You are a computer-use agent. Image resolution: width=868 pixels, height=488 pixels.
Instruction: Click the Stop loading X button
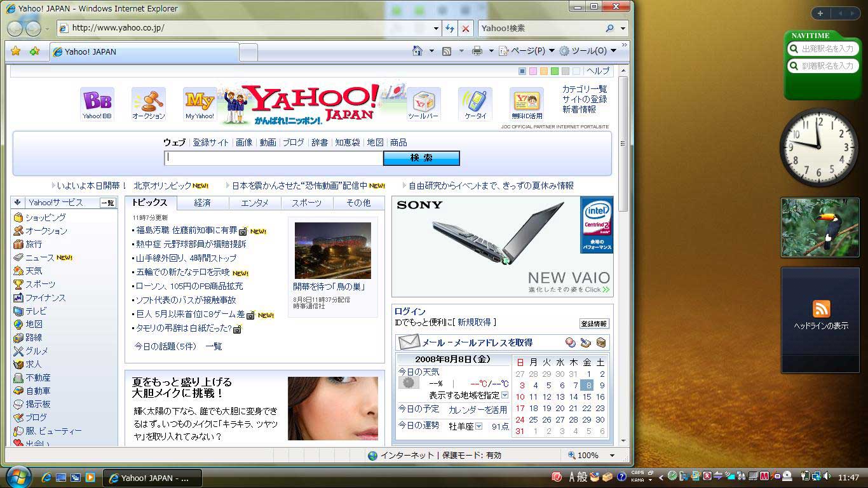(x=466, y=28)
